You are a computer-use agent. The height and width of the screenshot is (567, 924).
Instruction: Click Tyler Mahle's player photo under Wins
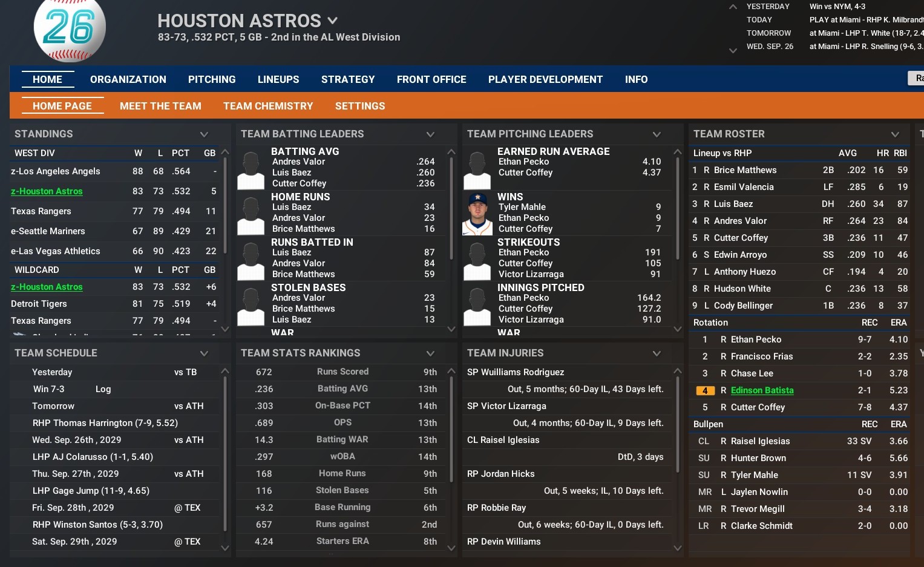(x=477, y=214)
